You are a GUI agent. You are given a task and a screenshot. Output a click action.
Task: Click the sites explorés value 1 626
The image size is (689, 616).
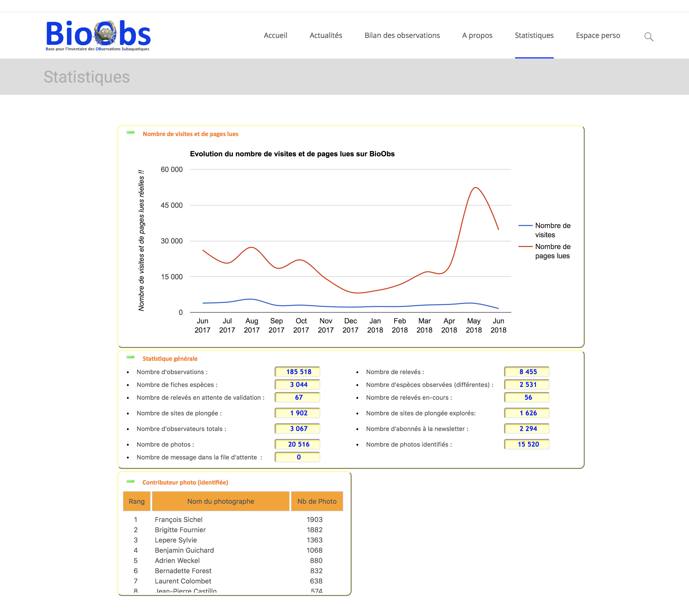coord(527,413)
